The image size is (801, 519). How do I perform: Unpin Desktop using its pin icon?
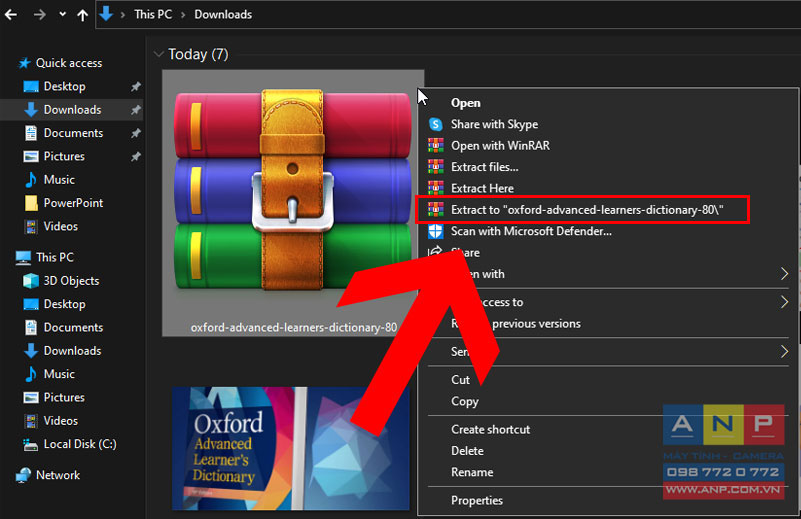coord(135,86)
